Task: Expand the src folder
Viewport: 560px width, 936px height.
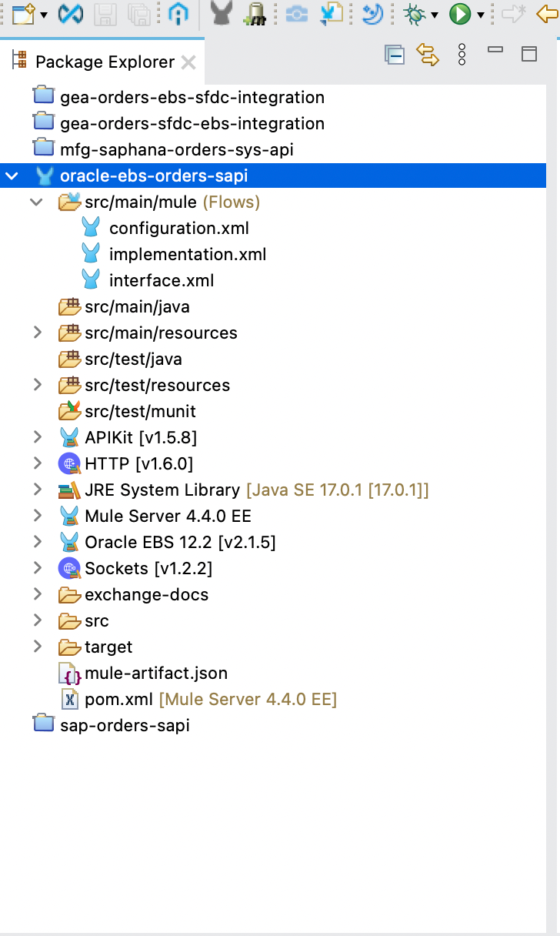Action: point(37,621)
